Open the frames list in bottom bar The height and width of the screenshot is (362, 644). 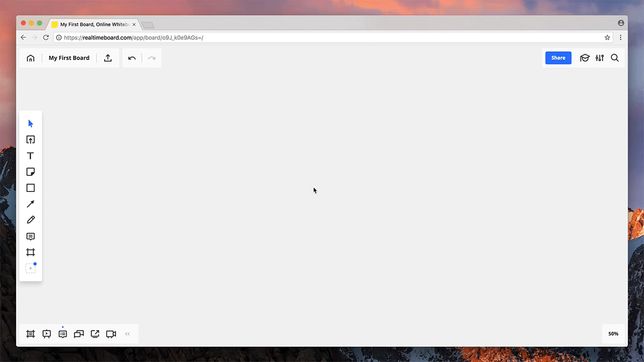(31, 334)
